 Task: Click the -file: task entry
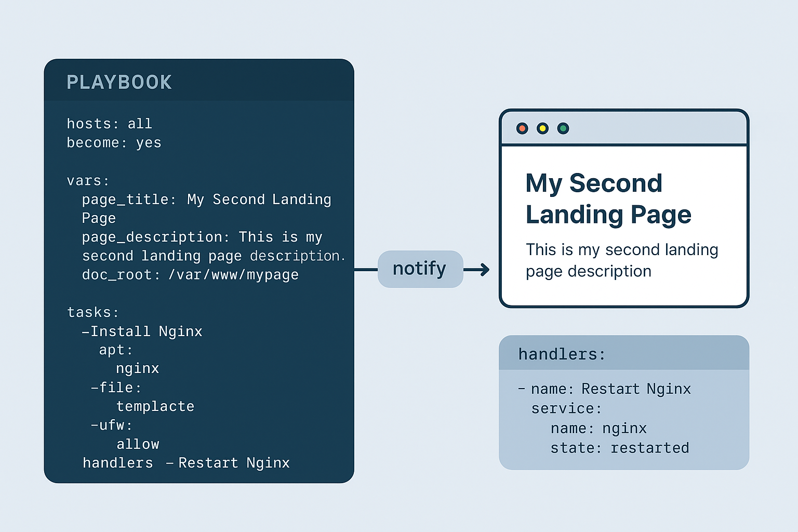coord(116,388)
